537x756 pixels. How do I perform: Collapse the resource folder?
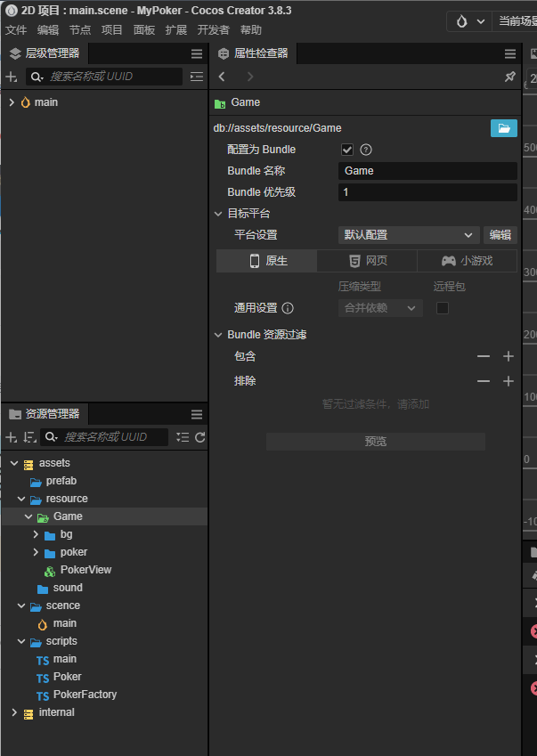point(21,499)
